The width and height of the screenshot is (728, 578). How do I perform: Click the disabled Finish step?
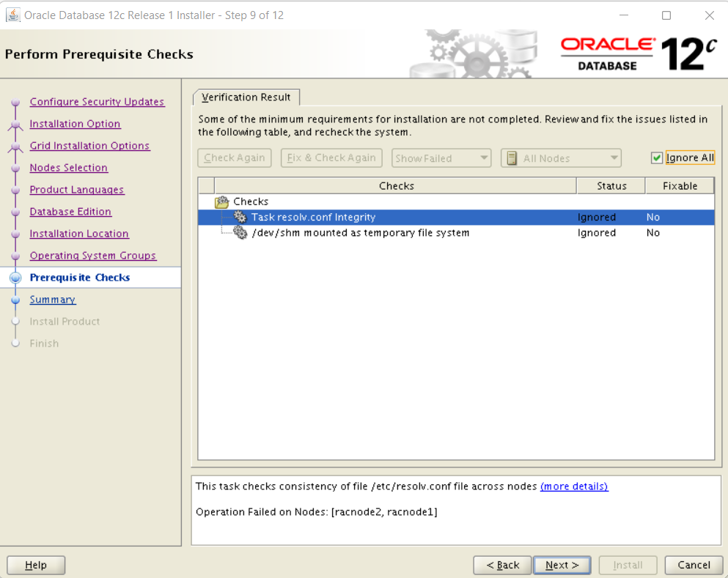tap(44, 344)
